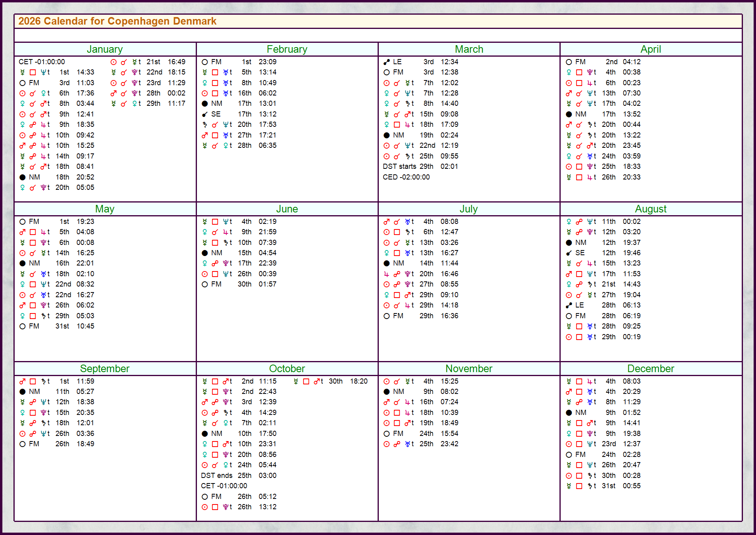Select the SE solar eclipse icon in February

point(205,114)
